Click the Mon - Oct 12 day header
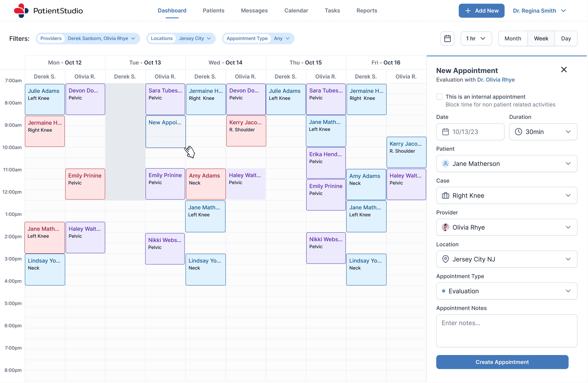The width and height of the screenshot is (588, 383). point(65,63)
